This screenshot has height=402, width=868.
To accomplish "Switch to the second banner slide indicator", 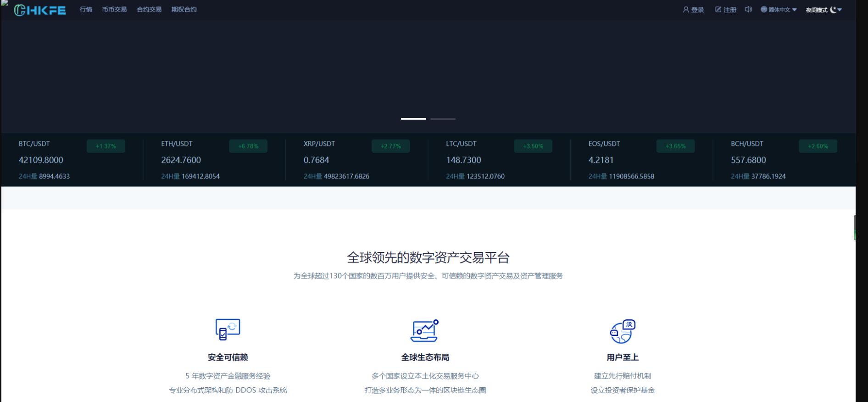I will (443, 119).
